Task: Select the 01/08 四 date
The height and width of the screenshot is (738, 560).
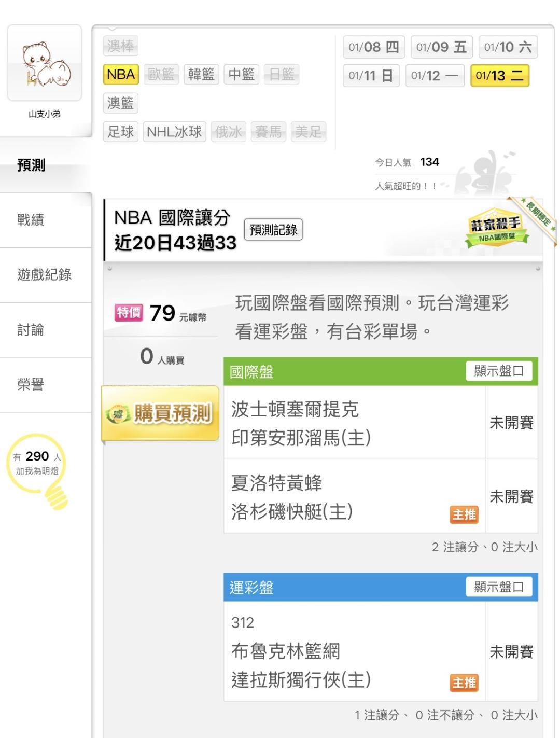Action: (373, 47)
